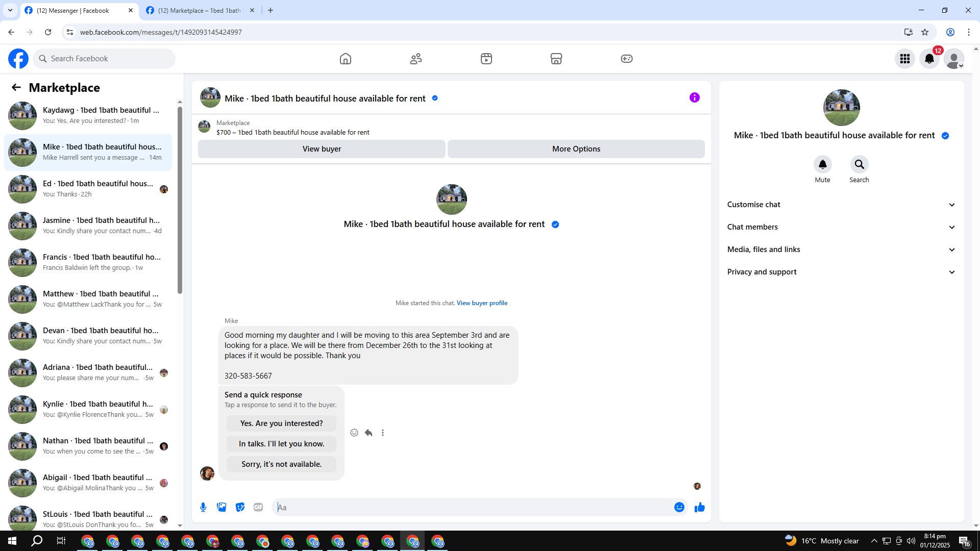980x551 pixels.
Task: Open Reels video icon in navigation
Action: point(486,59)
